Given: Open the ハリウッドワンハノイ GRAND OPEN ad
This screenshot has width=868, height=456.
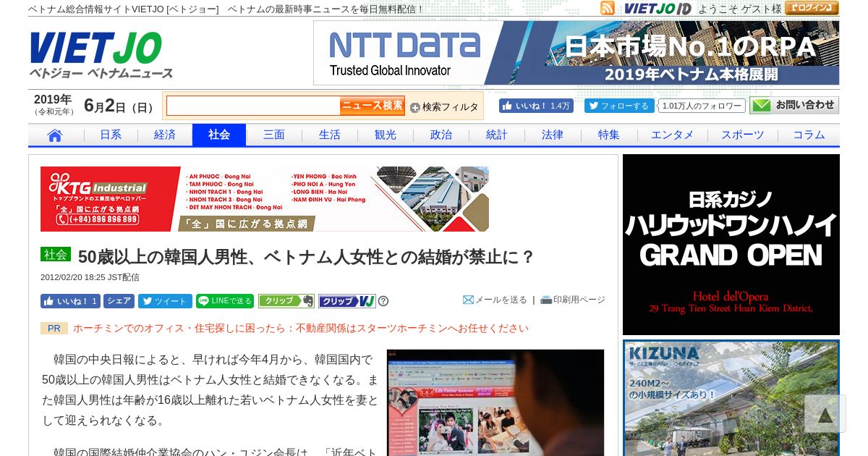Looking at the screenshot, I should click(731, 245).
